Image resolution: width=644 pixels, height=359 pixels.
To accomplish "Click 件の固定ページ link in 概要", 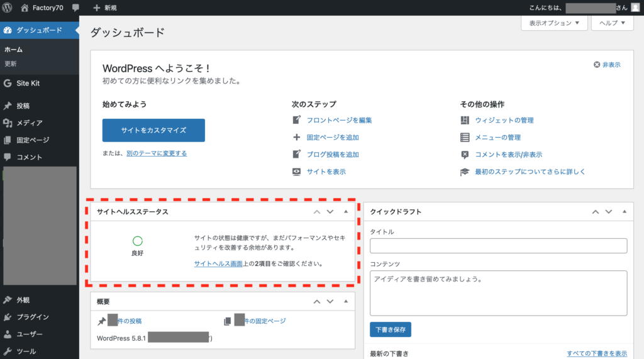I will pyautogui.click(x=265, y=321).
